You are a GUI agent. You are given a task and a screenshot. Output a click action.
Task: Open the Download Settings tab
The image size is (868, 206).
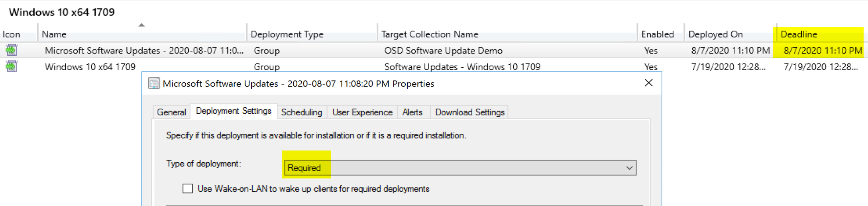coord(469,112)
